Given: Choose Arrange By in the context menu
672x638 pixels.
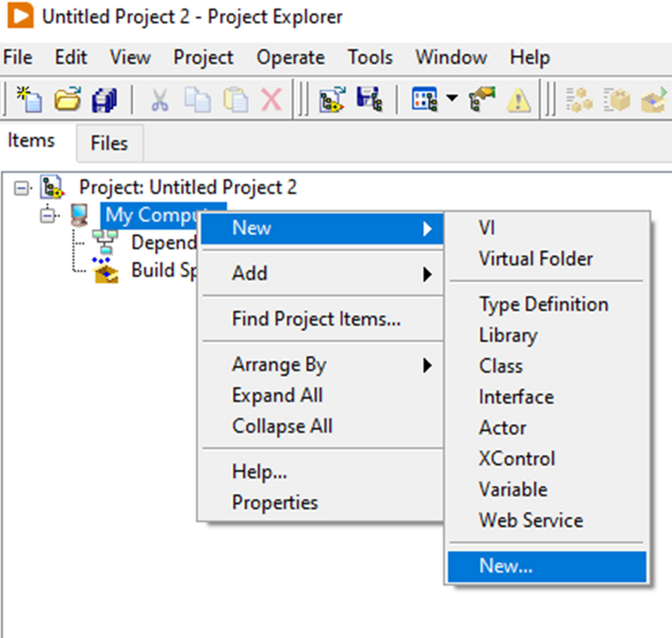Looking at the screenshot, I should point(322,365).
